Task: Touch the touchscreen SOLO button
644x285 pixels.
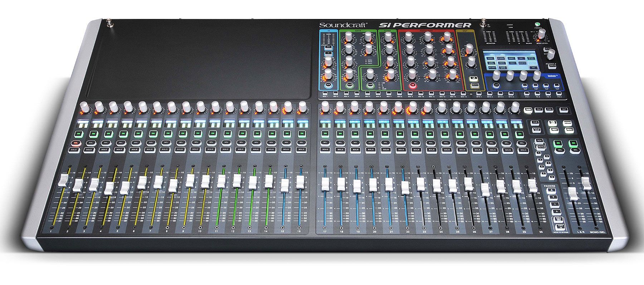Action: click(x=512, y=63)
